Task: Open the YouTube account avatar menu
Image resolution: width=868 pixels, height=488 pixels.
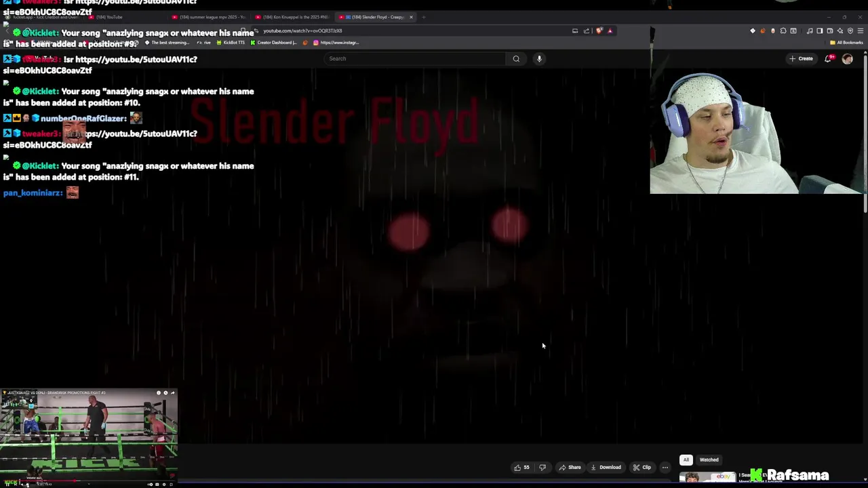Action: pyautogui.click(x=847, y=58)
